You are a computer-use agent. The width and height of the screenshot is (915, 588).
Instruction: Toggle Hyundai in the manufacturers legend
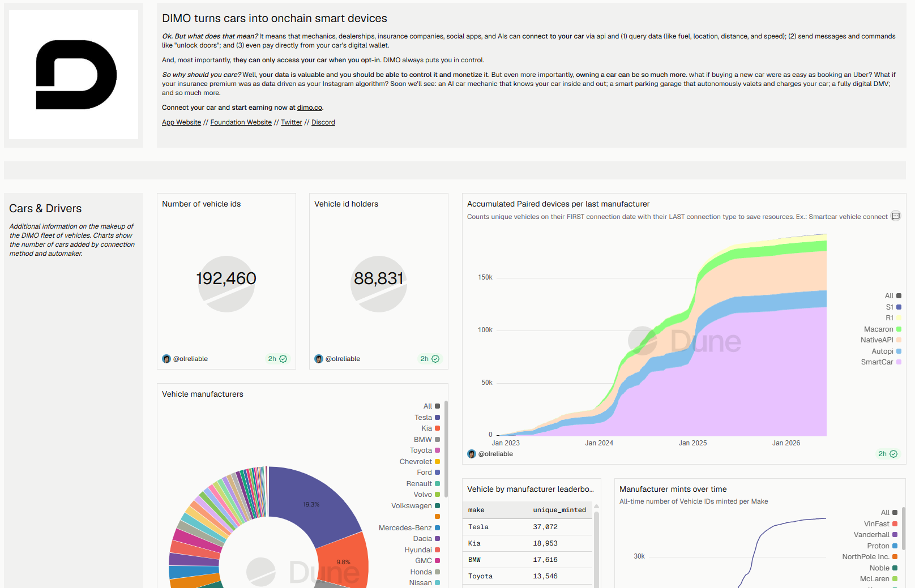point(422,550)
